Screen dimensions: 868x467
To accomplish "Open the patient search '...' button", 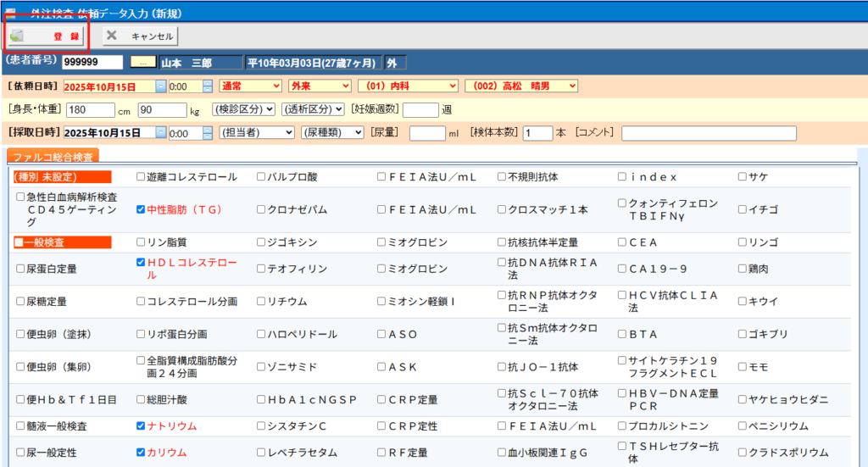I will point(143,63).
